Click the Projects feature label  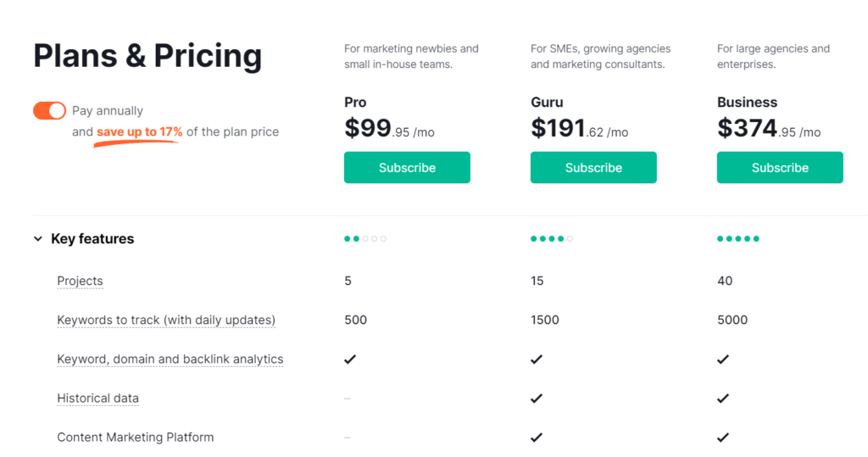80,281
